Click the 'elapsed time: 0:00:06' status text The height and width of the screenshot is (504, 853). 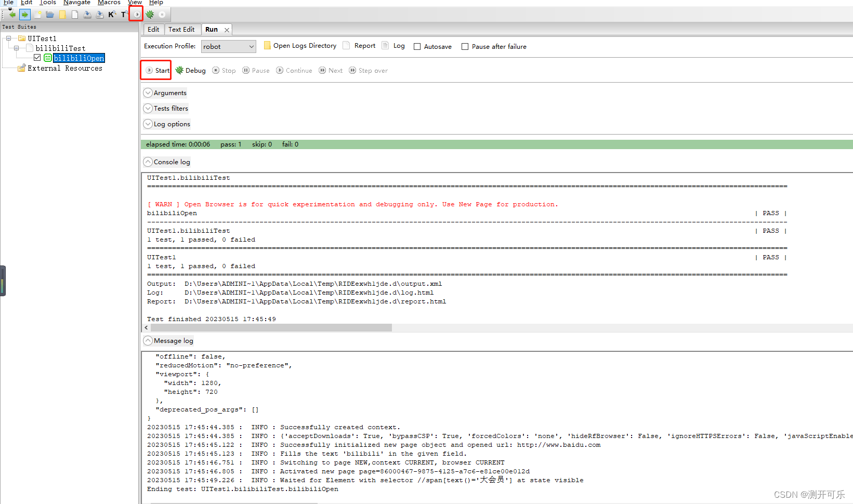coord(178,144)
